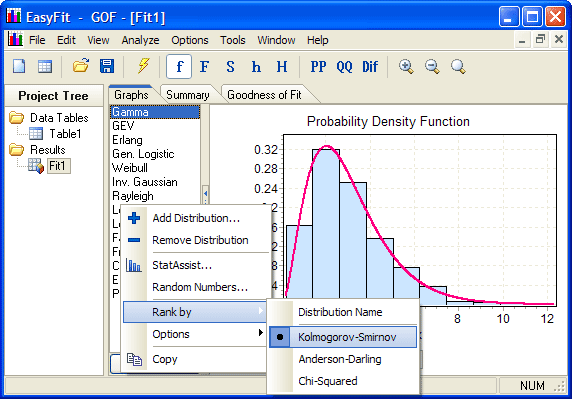This screenshot has width=572, height=399.
Task: Select Weibull in the distribution list
Action: click(x=155, y=168)
